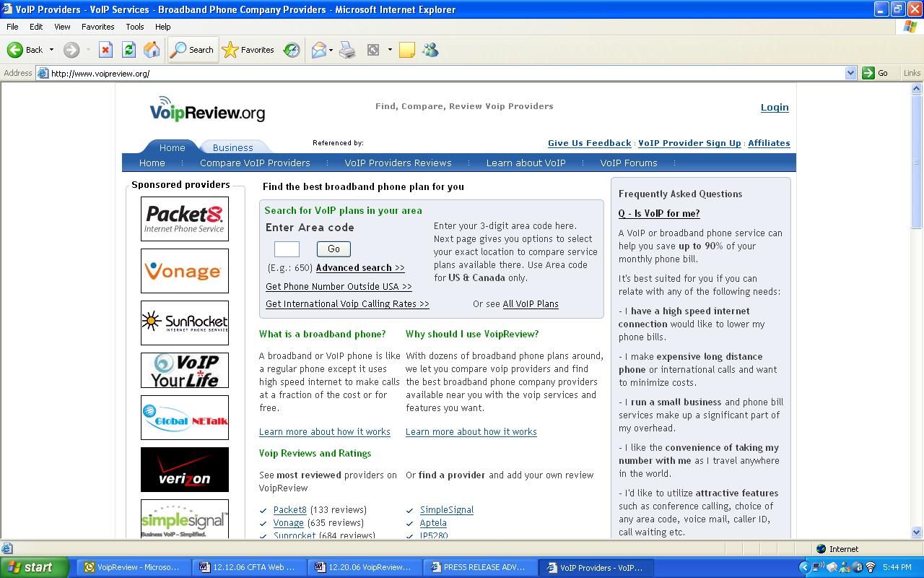Screen dimensions: 924x578
Task: Go back using the Back toolbar button
Action: (x=25, y=50)
